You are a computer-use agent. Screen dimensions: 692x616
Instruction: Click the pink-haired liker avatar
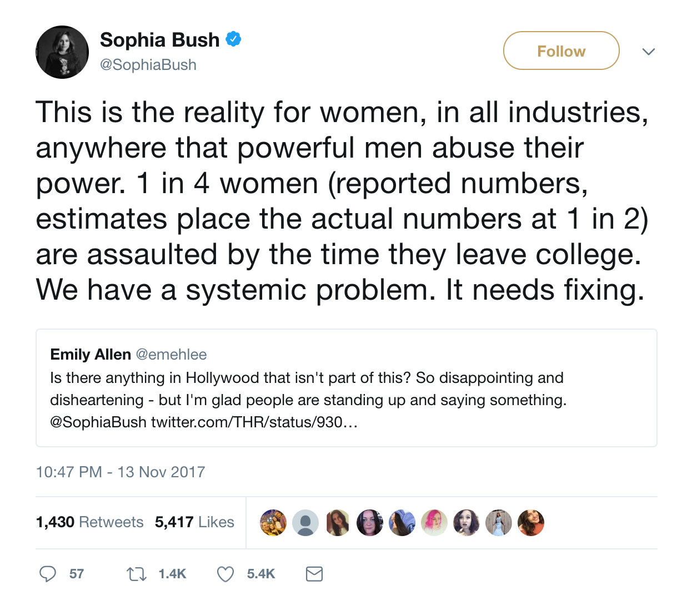pos(434,522)
